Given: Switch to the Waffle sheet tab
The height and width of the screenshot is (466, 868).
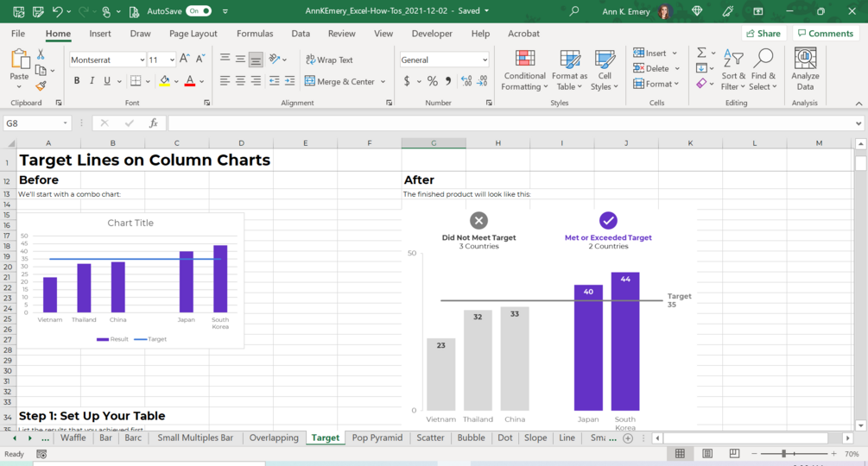Looking at the screenshot, I should tap(73, 438).
